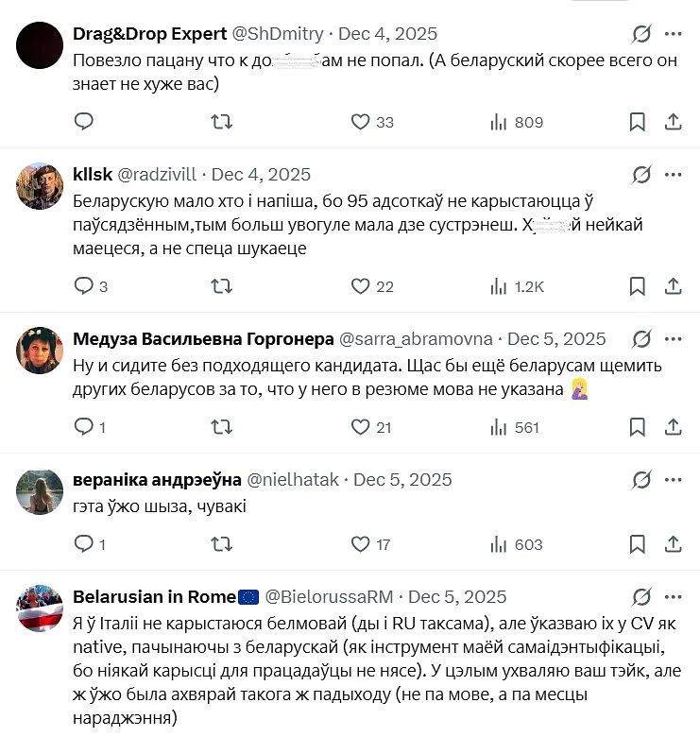Click the Grok icon on Drag&Drop Expert's tweet
The image size is (700, 737).
641,34
